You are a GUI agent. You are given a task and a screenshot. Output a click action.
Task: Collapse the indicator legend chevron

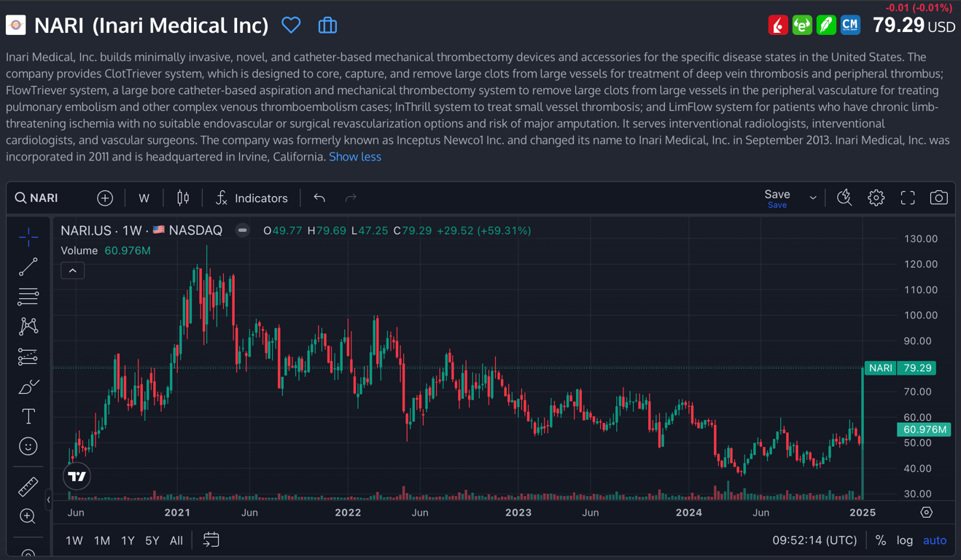(73, 271)
